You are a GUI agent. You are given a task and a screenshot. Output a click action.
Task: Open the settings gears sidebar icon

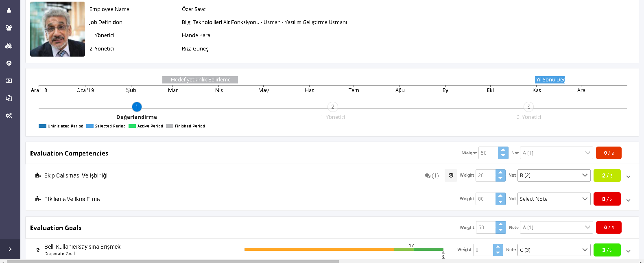9,116
